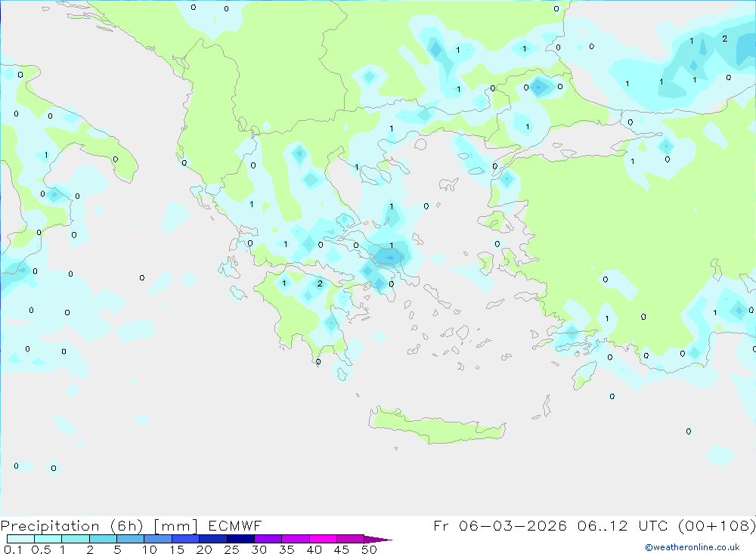Viewport: 756px width, 554px height.
Task: Click the "2" value over the Black Sea
Action: click(725, 39)
